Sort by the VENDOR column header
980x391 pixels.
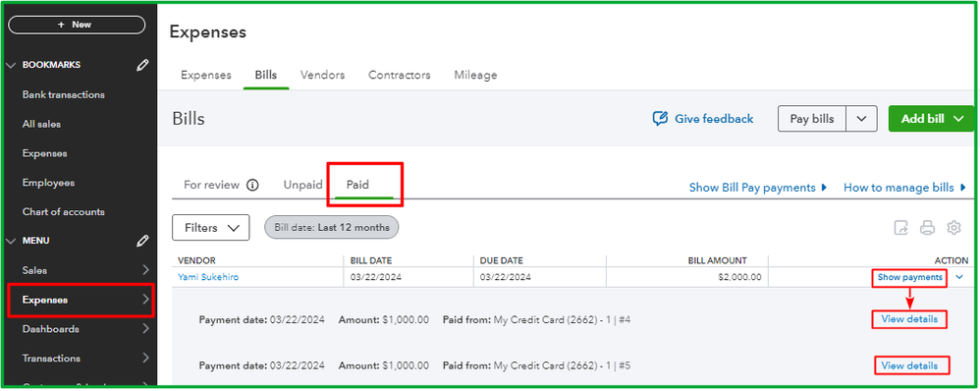196,261
